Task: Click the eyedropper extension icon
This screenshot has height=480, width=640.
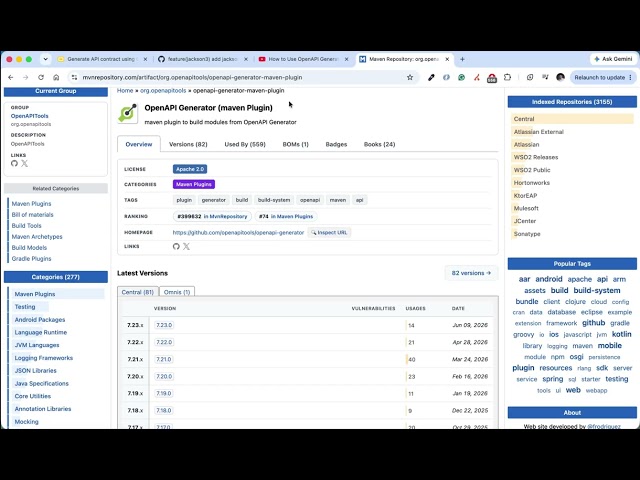Action: [x=431, y=77]
